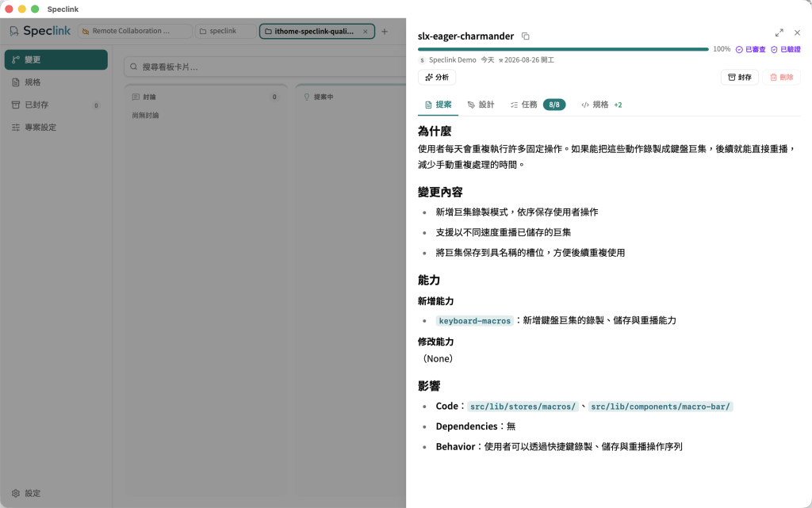The width and height of the screenshot is (812, 508).
Task: Click the src/lib/stores/macros/ code path
Action: click(523, 407)
